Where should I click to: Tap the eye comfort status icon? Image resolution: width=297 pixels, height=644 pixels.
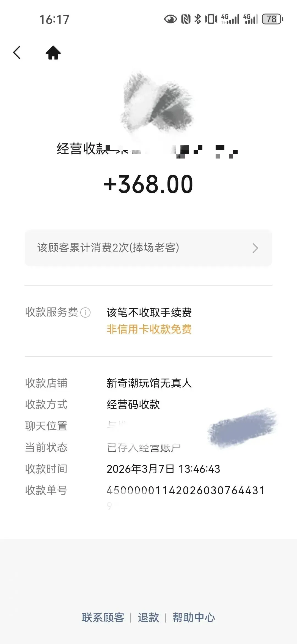click(170, 19)
